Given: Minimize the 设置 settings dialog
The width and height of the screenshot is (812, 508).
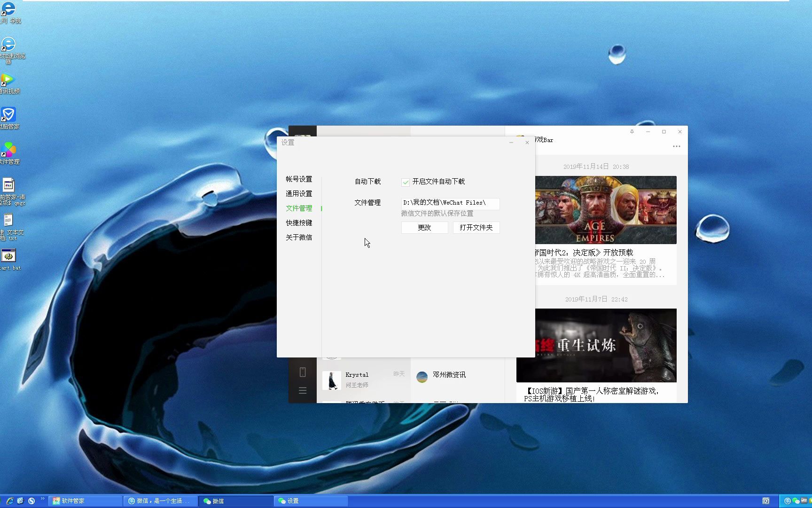Looking at the screenshot, I should tap(511, 143).
